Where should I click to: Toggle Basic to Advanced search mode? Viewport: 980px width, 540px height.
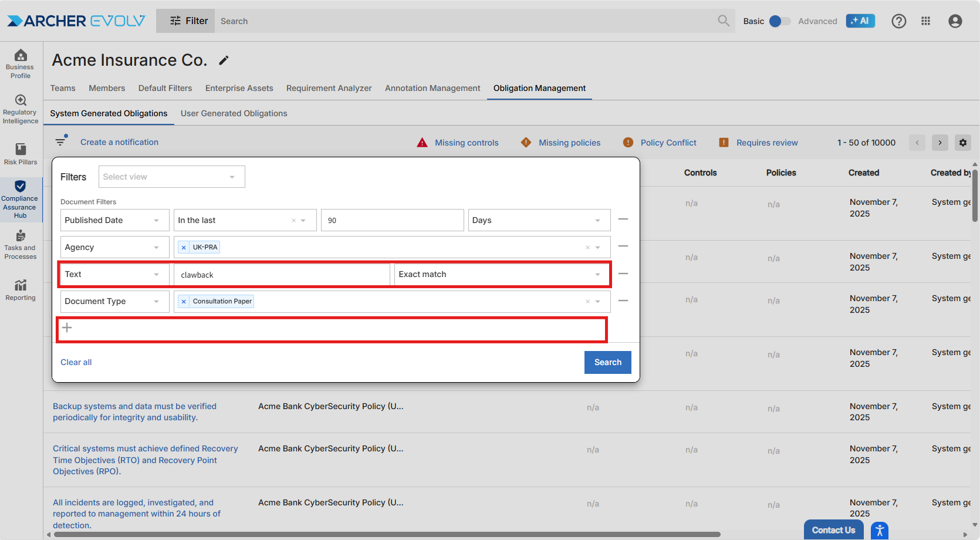click(779, 21)
